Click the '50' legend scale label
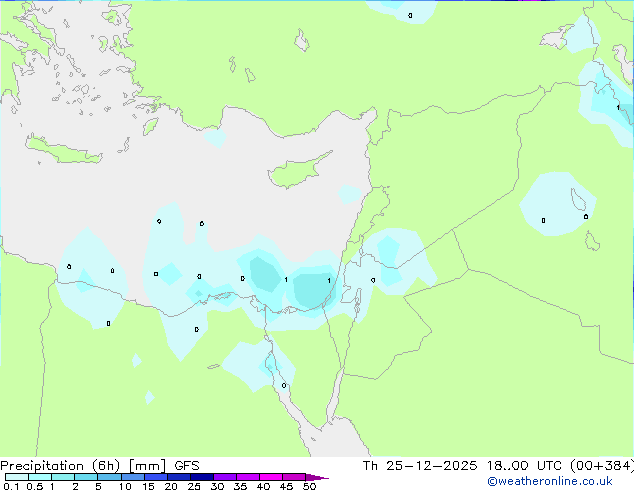634x490 pixels. click(x=309, y=486)
